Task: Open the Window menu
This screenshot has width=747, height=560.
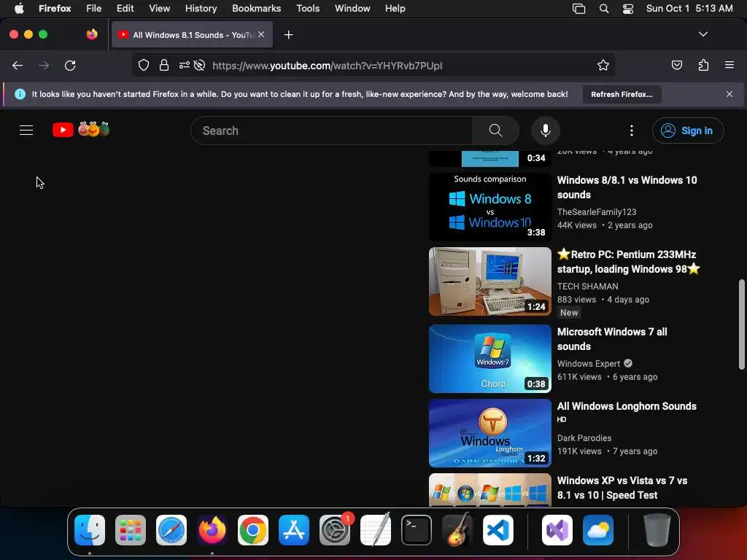Action: [x=352, y=8]
